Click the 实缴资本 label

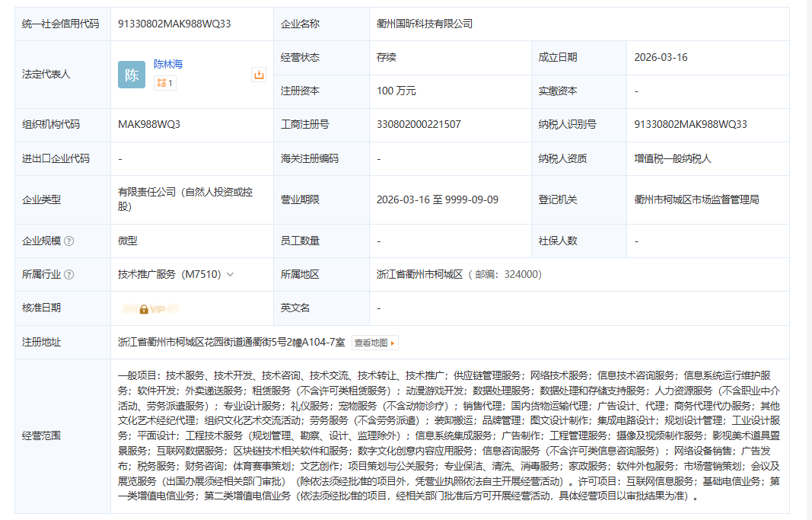coord(558,91)
